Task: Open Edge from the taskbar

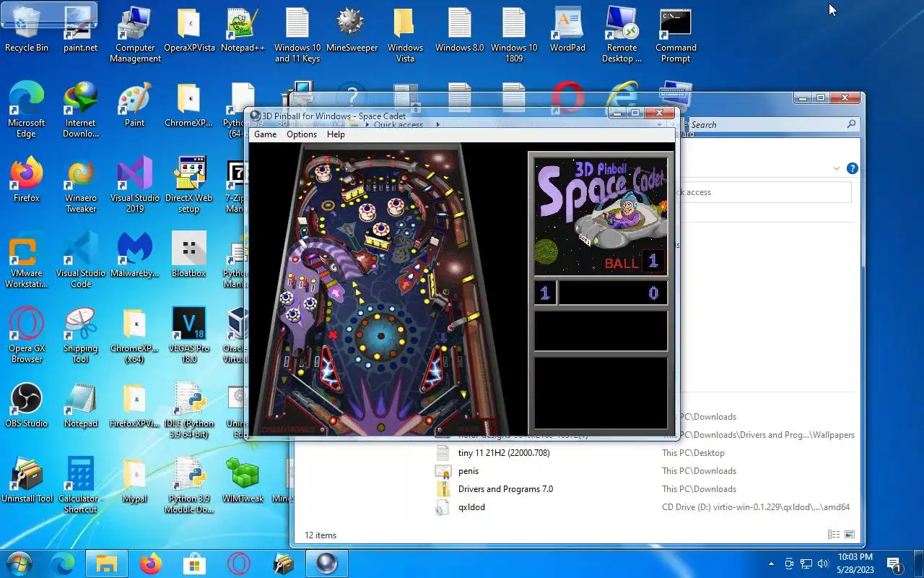Action: click(63, 564)
